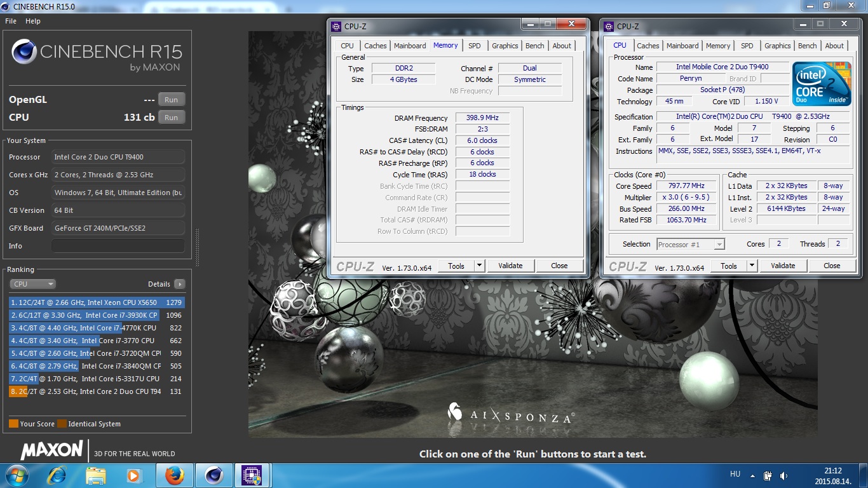This screenshot has width=868, height=488.
Task: Open Graphics tab in right CPU-Z window
Action: pos(777,46)
